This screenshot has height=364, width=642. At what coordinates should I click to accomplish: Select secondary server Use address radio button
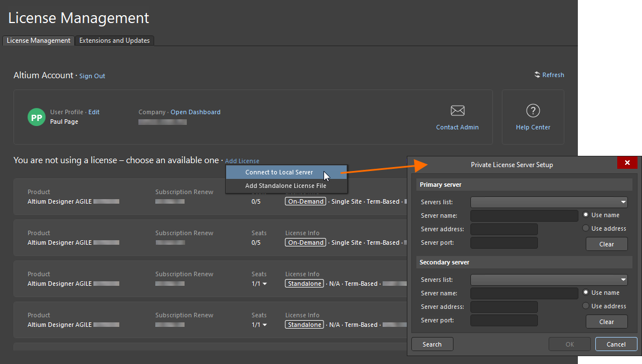click(586, 306)
